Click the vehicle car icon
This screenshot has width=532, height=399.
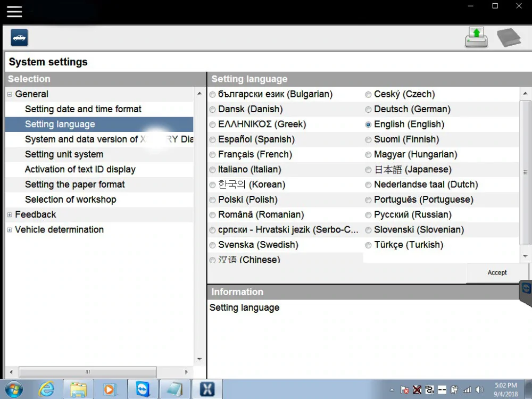19,37
